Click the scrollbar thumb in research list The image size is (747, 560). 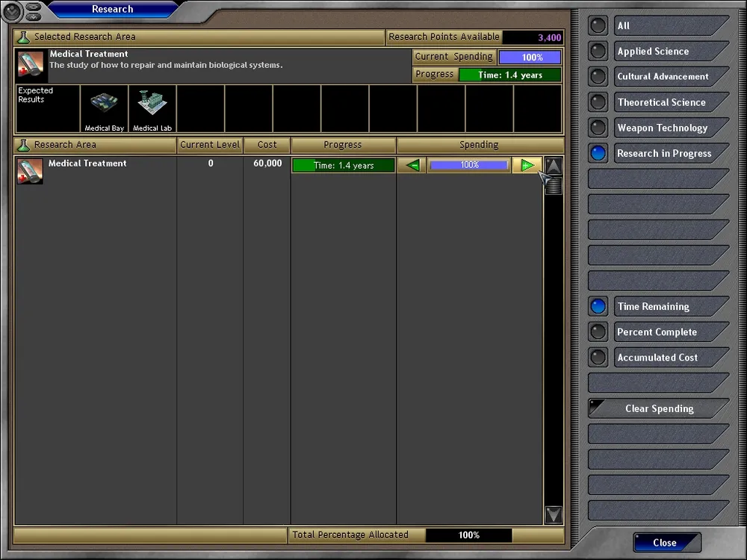(x=553, y=185)
